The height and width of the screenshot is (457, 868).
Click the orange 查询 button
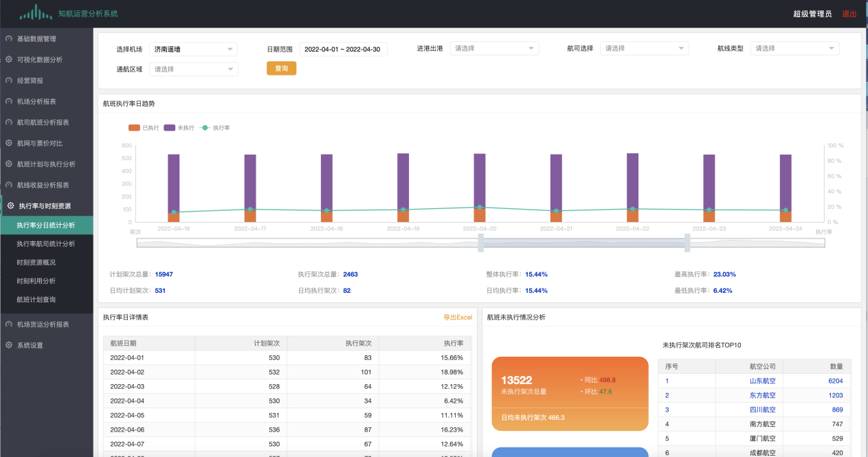click(x=281, y=69)
